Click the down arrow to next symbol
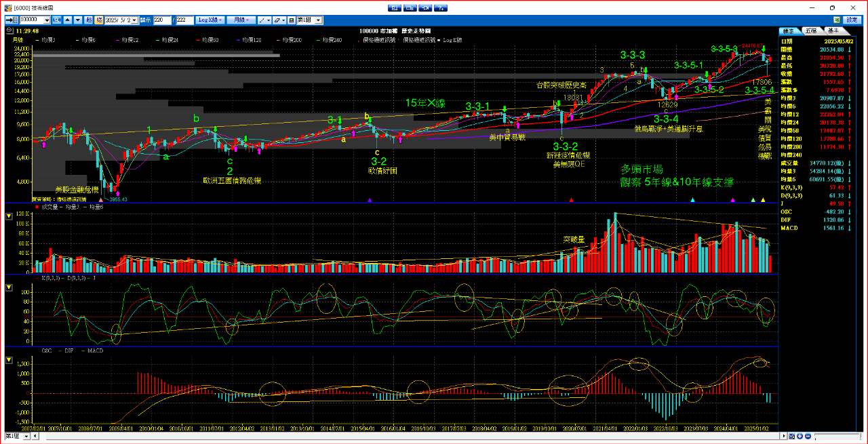 (x=79, y=20)
